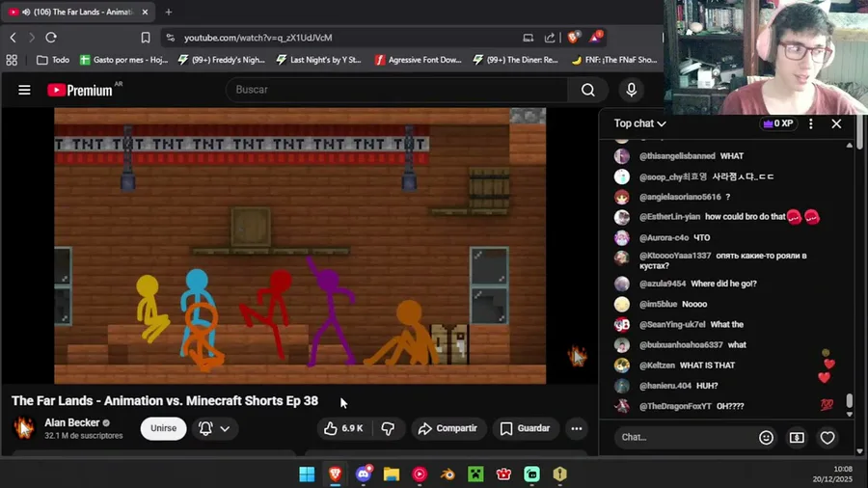Viewport: 868px width, 488px height.
Task: Reload the current page
Action: [51, 38]
